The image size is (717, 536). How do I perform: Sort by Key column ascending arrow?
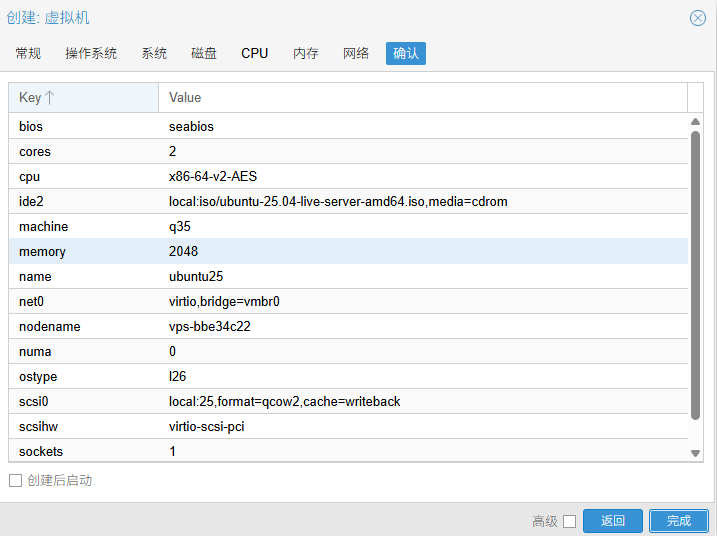click(x=49, y=98)
